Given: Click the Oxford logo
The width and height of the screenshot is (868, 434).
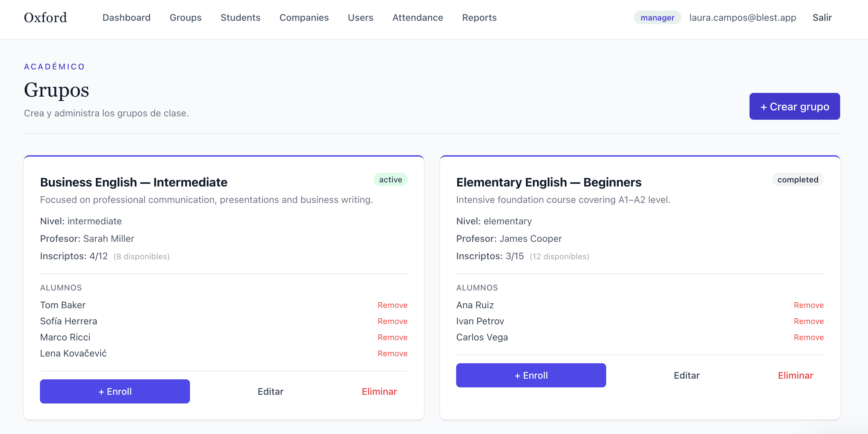Looking at the screenshot, I should tap(46, 17).
